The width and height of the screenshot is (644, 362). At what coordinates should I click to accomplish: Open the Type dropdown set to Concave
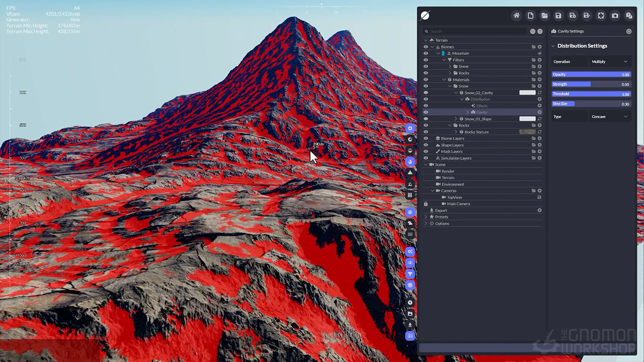point(609,117)
